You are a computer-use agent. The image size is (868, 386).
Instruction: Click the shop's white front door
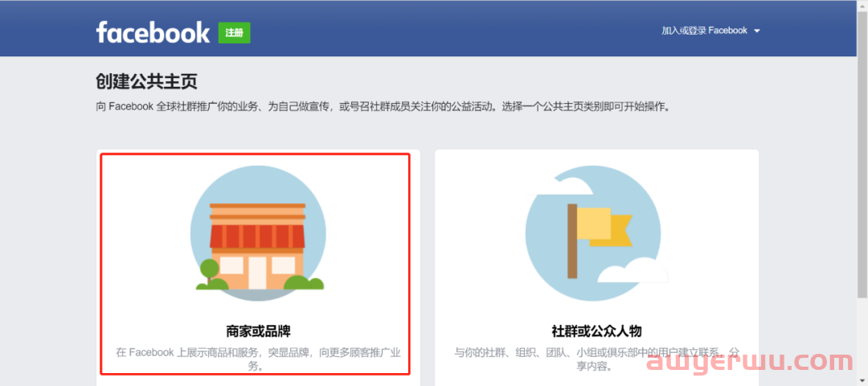pyautogui.click(x=258, y=272)
